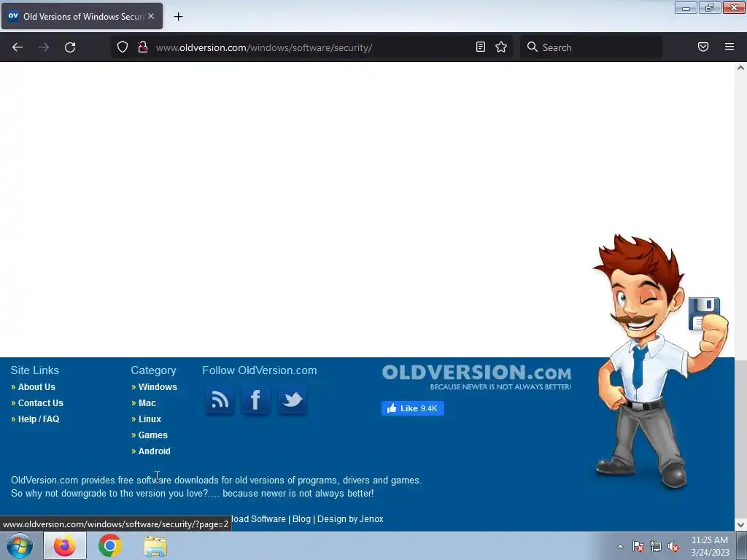
Task: Open the clock showing 11:25 AM
Action: pos(710,546)
